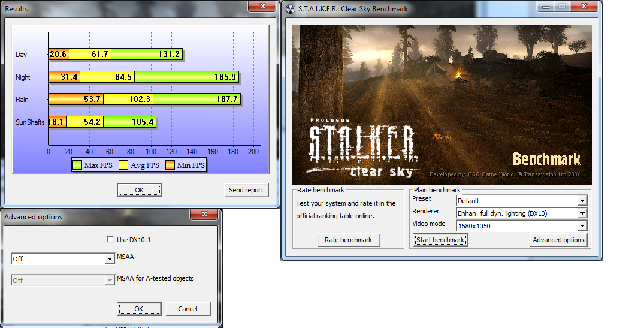The height and width of the screenshot is (328, 644).
Task: Close the Advanced options dialog
Action: pos(204,214)
